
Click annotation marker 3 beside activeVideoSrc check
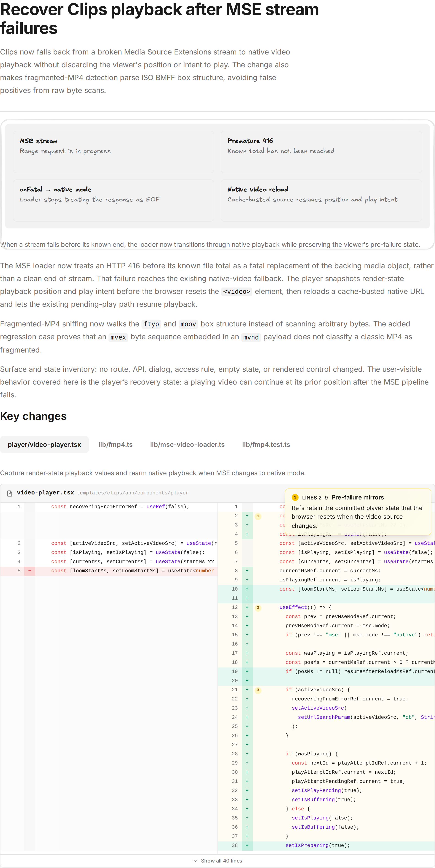click(258, 690)
